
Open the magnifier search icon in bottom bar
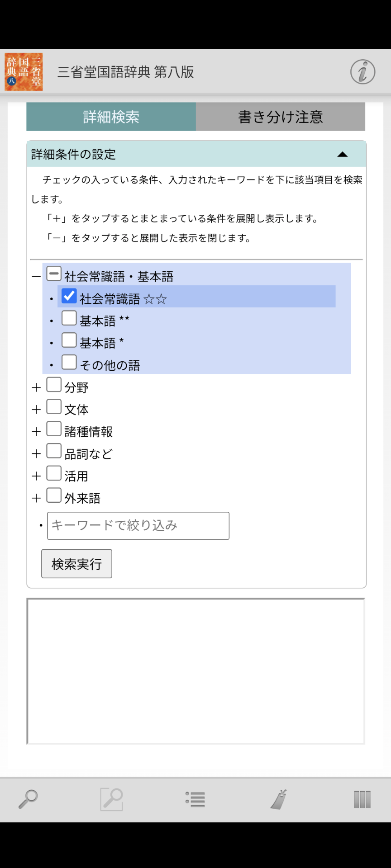(28, 799)
